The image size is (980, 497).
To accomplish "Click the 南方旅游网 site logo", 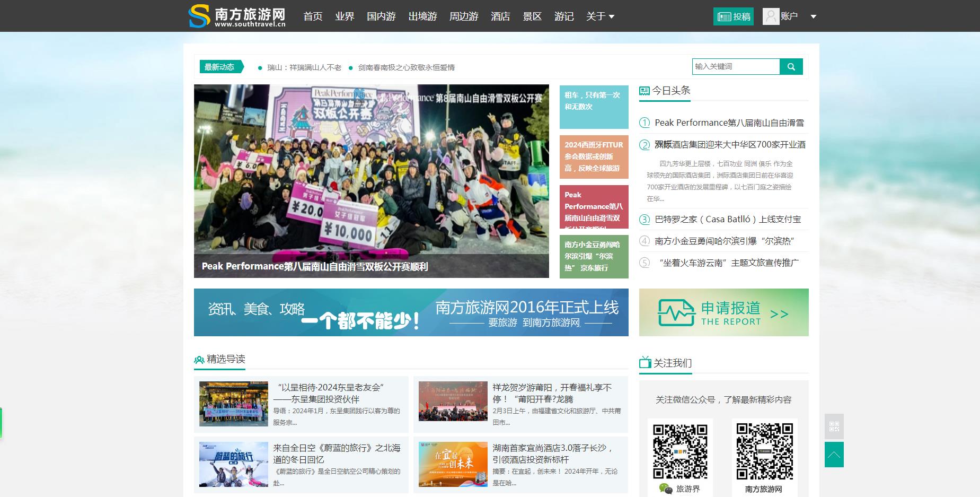I will pos(237,16).
